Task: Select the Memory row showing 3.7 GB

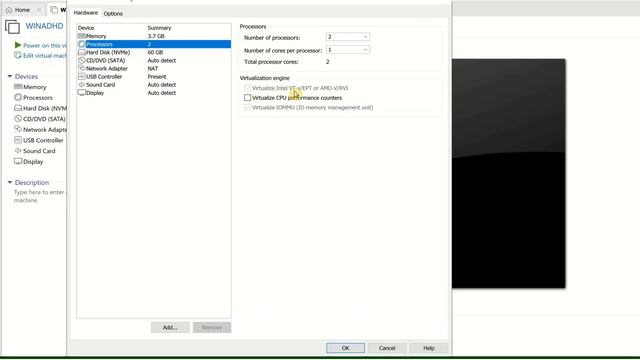Action: pyautogui.click(x=154, y=36)
